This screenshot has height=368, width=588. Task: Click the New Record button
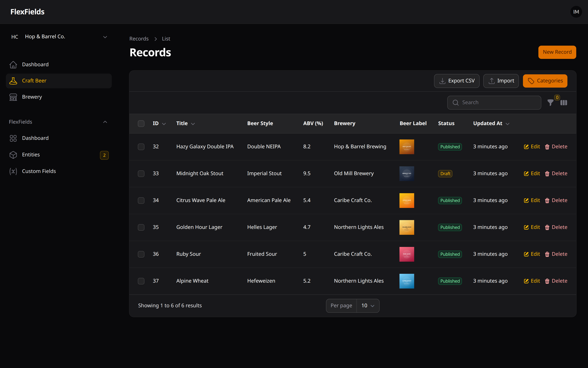pyautogui.click(x=557, y=52)
